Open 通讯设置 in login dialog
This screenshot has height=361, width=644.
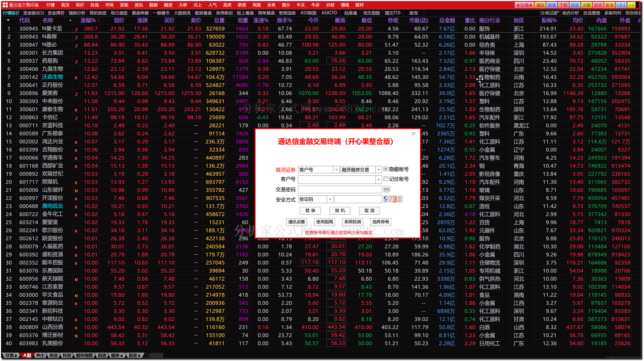pyautogui.click(x=297, y=222)
